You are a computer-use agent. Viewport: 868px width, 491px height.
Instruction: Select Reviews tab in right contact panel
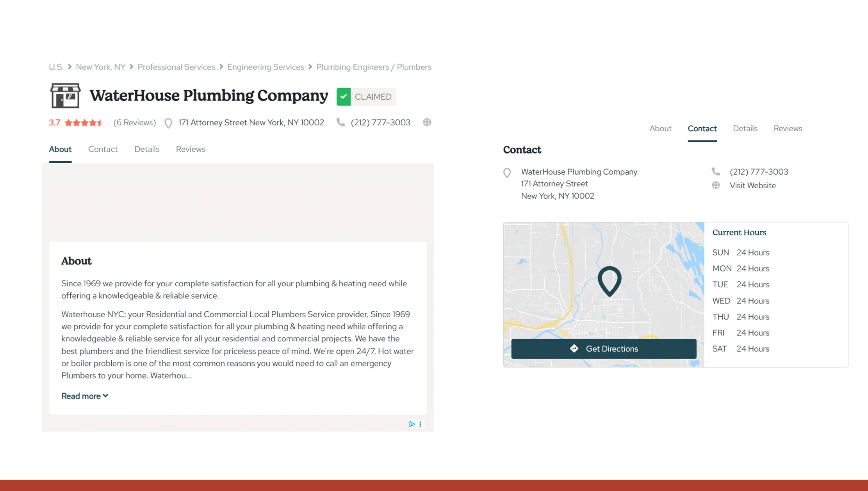click(x=788, y=129)
